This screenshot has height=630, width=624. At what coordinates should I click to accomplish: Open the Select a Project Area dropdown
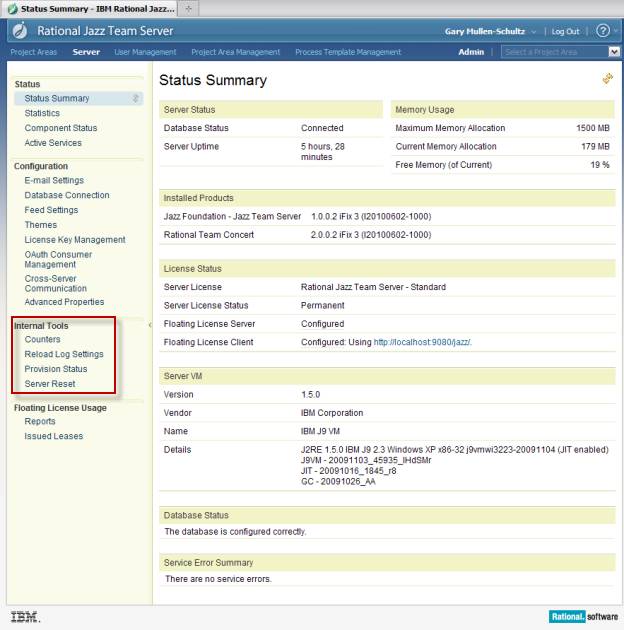[x=614, y=52]
